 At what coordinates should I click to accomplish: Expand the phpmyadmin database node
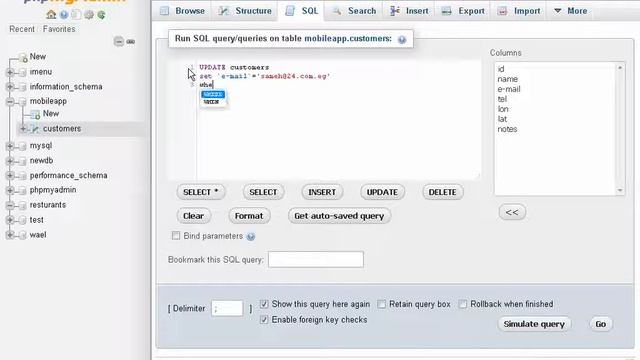click(10, 191)
